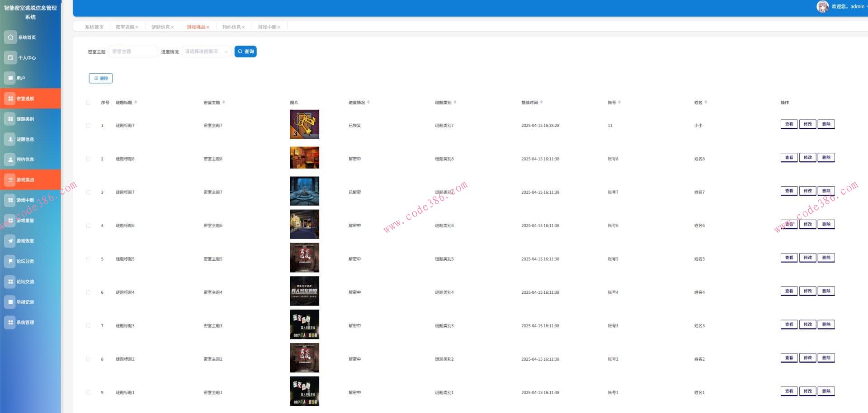
Task: Click the 系统首页 home icon in sidebar
Action: (x=10, y=37)
